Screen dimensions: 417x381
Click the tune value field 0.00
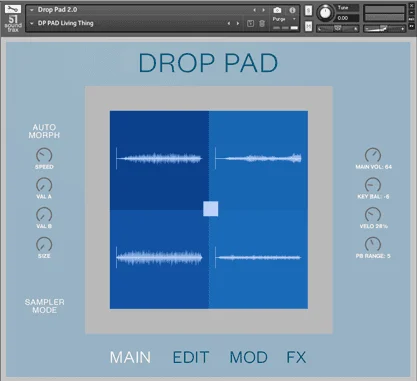click(347, 18)
